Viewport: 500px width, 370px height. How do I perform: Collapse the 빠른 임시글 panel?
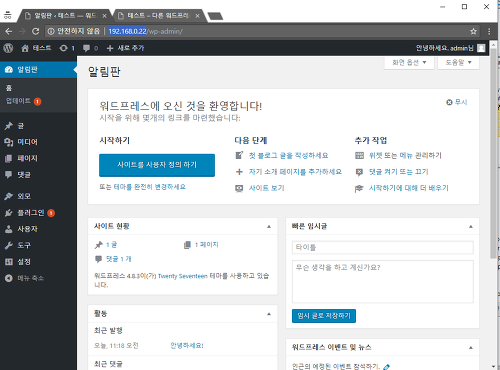point(471,227)
